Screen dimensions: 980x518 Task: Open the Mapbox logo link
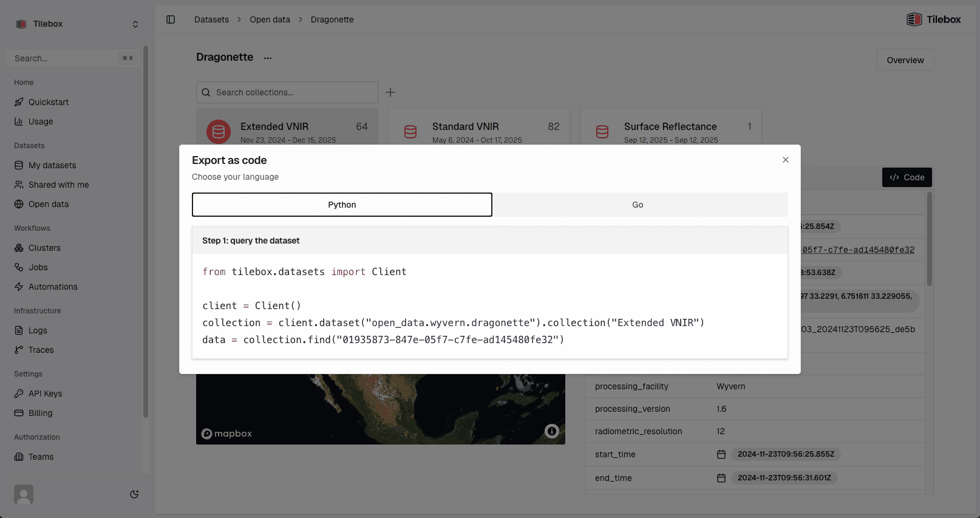pos(226,434)
